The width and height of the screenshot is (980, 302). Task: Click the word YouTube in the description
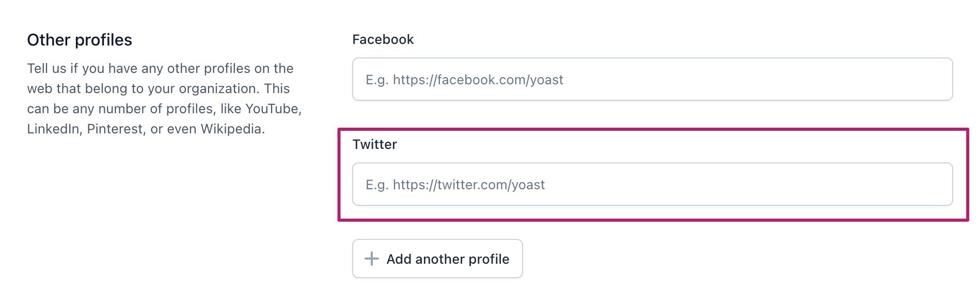coord(275,109)
